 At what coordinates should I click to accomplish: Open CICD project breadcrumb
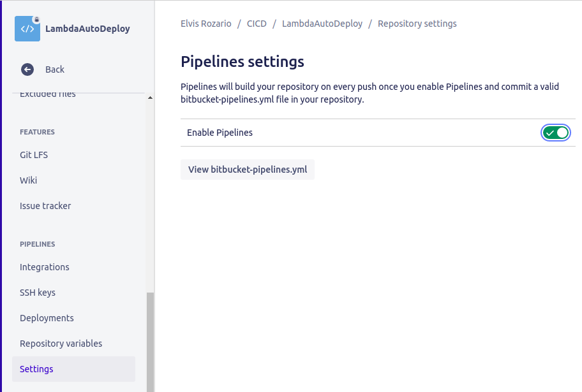[257, 24]
